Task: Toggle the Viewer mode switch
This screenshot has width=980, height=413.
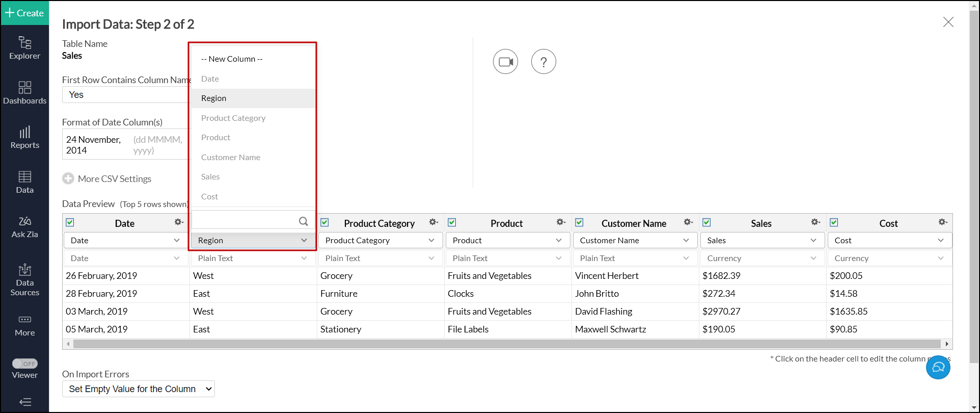Action: tap(24, 364)
